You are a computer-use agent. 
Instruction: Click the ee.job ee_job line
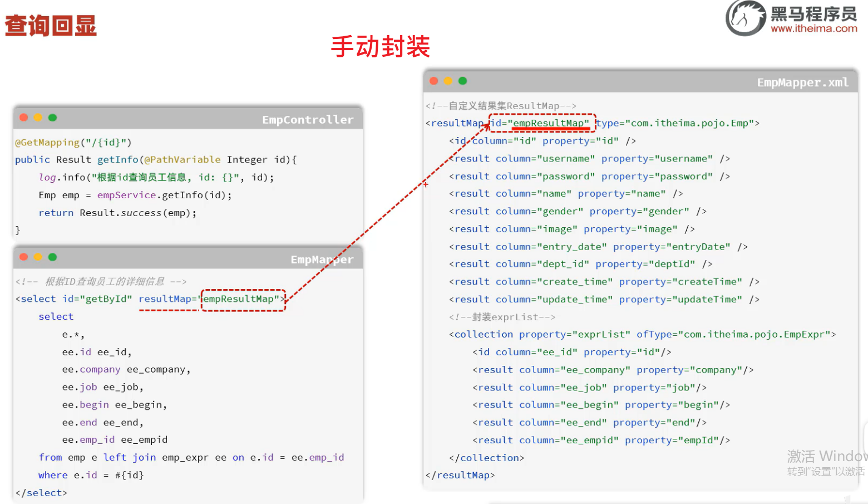coord(103,387)
